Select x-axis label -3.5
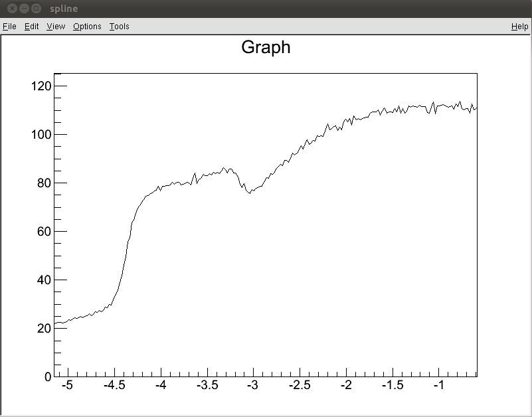Screen dimensions: 532x417 click(207, 385)
